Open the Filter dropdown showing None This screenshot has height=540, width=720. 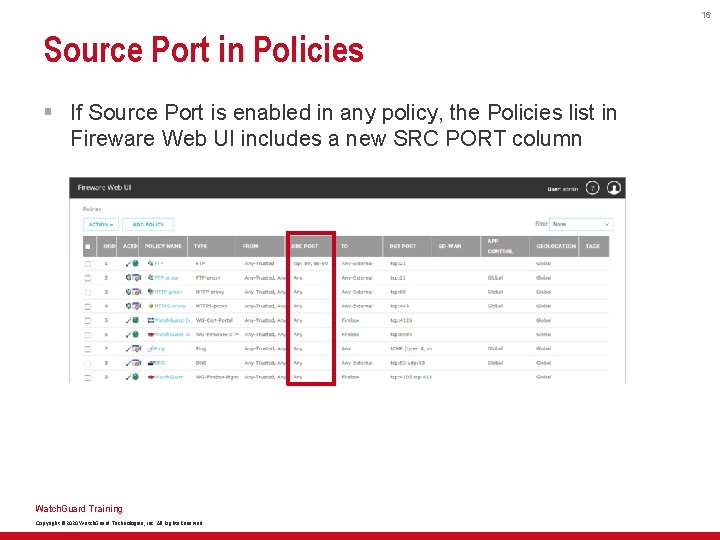pos(581,224)
